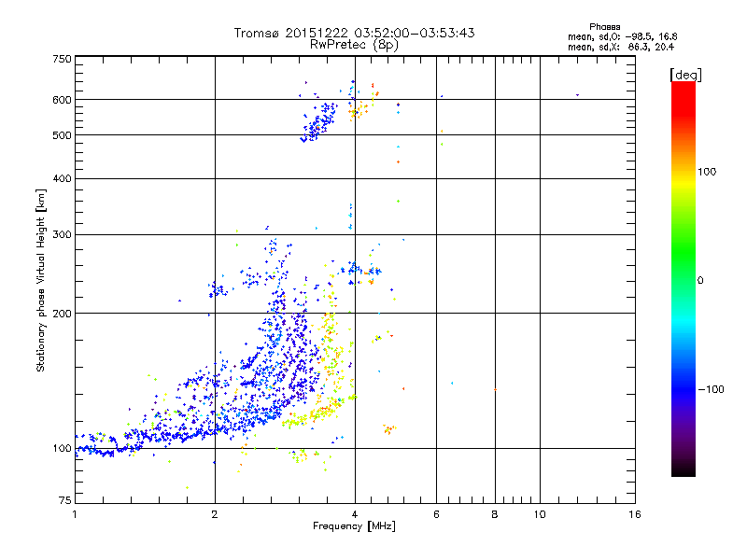Click the colorbar tick label '-100'
The width and height of the screenshot is (747, 560).
pos(711,389)
